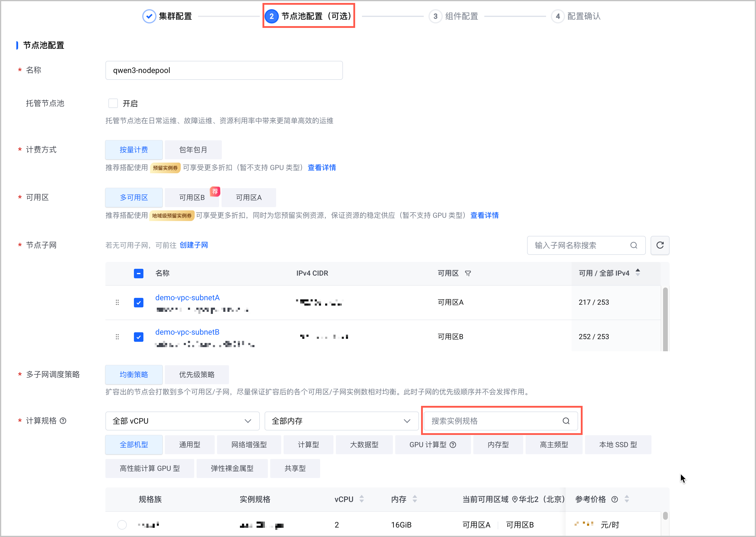Screen dimensions: 756x537
Task: Go to step 节点池配置（可选）
Action: [308, 16]
